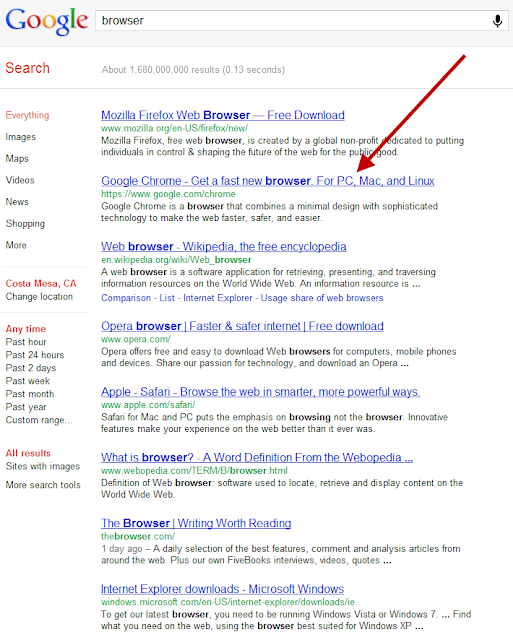Viewport: 513px width, 640px height.
Task: Click en.wikipedia.org/wiki/Web_browser URL text
Action: tap(176, 260)
